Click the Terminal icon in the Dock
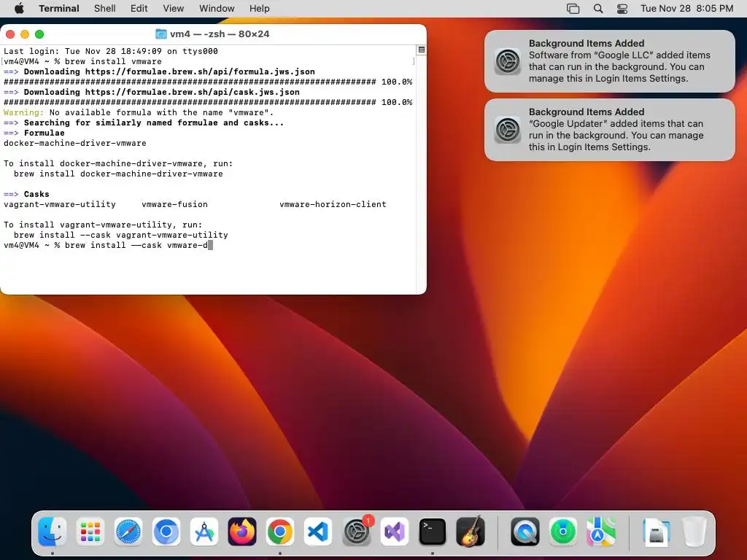The height and width of the screenshot is (560, 747). click(x=432, y=532)
